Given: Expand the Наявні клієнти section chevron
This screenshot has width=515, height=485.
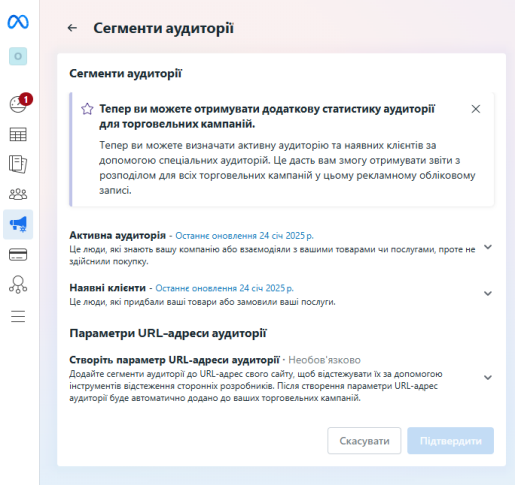Looking at the screenshot, I should (488, 293).
